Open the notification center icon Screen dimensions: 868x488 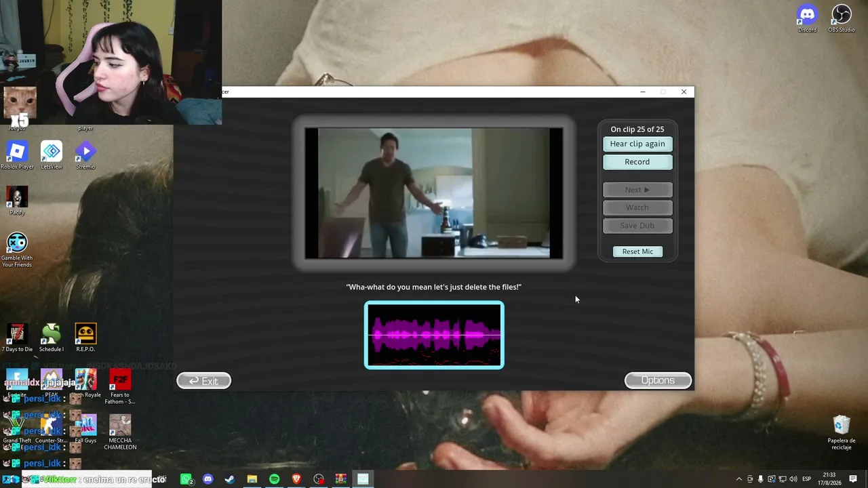(853, 479)
